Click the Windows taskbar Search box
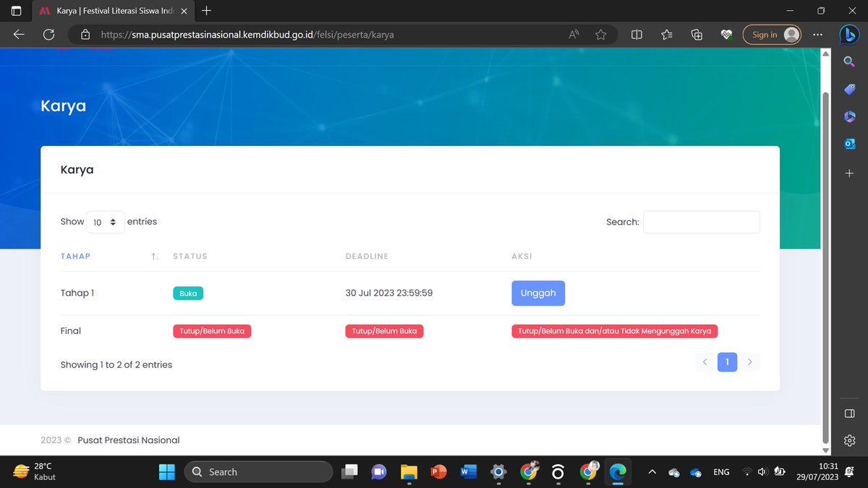This screenshot has height=488, width=868. point(258,472)
